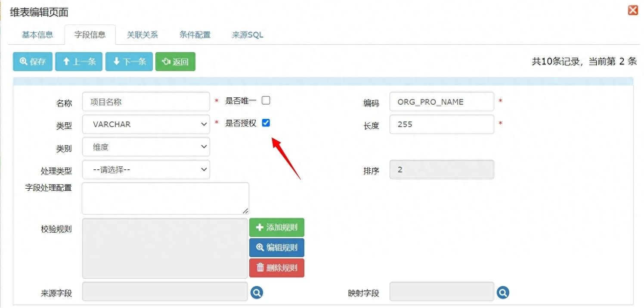Click the 长度 input showing 255
The width and height of the screenshot is (644, 308).
[442, 124]
